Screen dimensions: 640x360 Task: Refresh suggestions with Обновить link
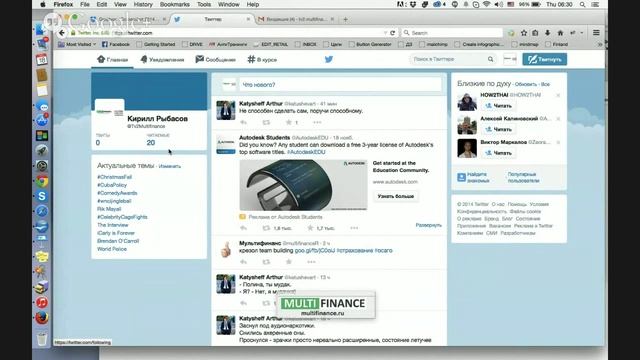(x=526, y=84)
